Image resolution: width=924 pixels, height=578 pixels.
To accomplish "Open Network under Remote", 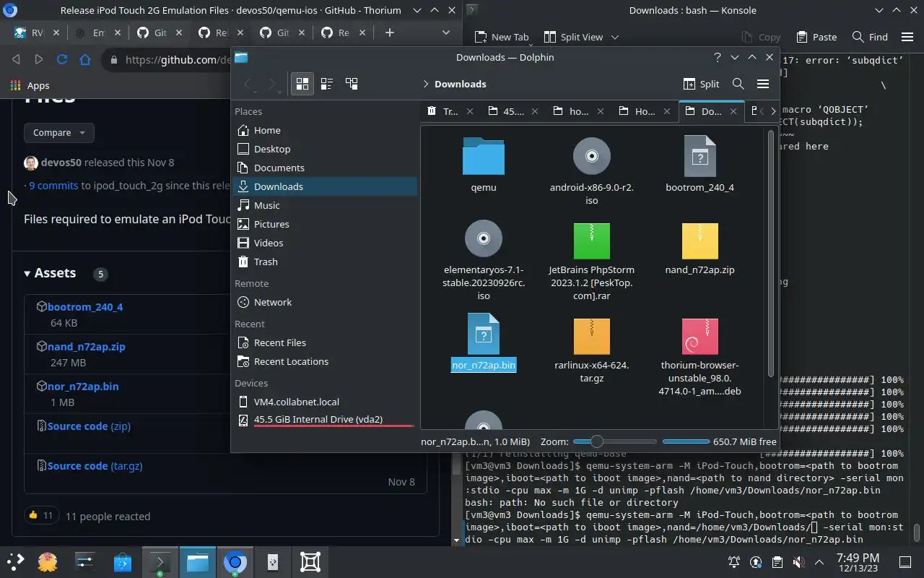I will [325, 302].
